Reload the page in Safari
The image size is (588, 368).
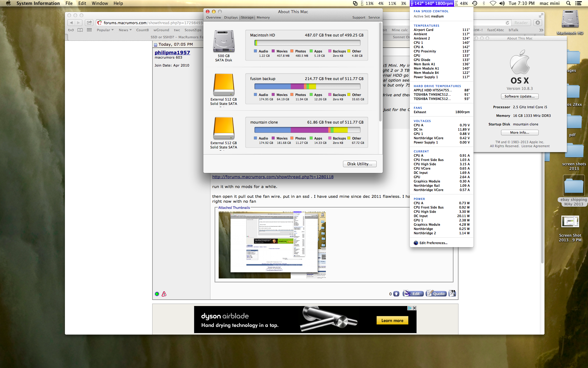tap(507, 23)
